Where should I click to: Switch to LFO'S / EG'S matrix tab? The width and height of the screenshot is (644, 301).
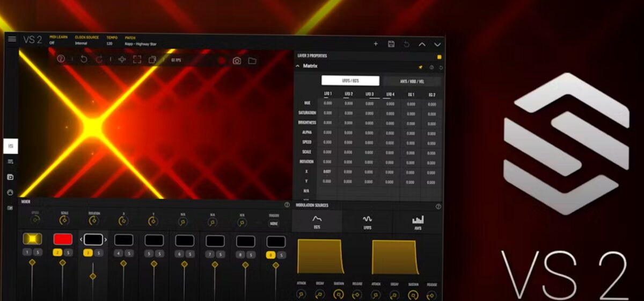(x=350, y=81)
